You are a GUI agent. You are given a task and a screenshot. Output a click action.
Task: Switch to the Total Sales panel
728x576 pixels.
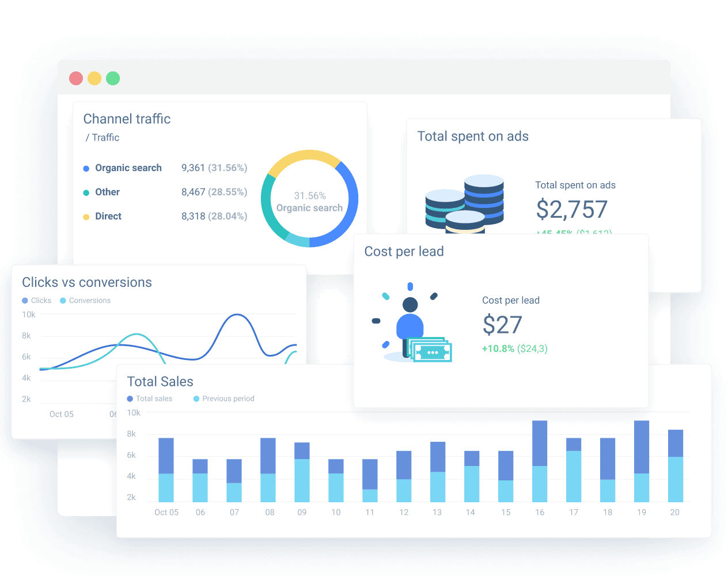pyautogui.click(x=160, y=381)
